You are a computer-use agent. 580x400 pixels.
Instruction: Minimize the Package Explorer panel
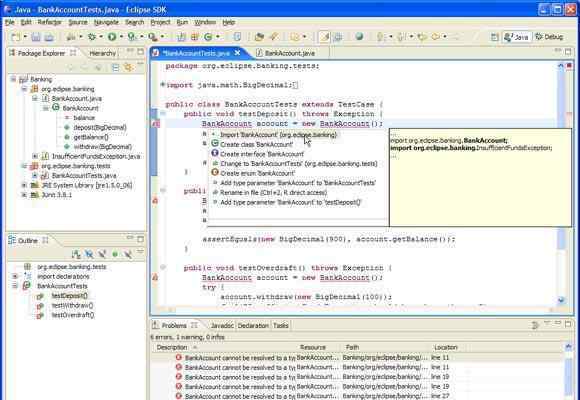(x=130, y=51)
